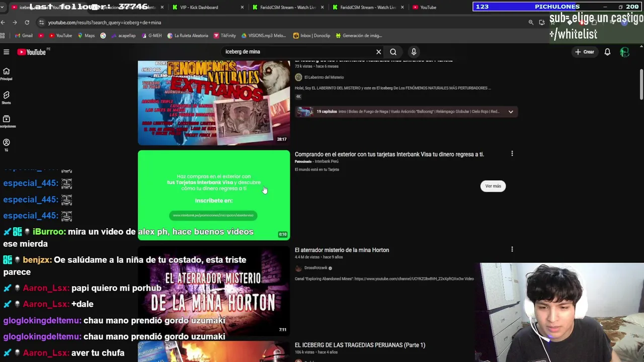This screenshot has height=362, width=644.
Task: Clear the search box with the X
Action: point(379,52)
